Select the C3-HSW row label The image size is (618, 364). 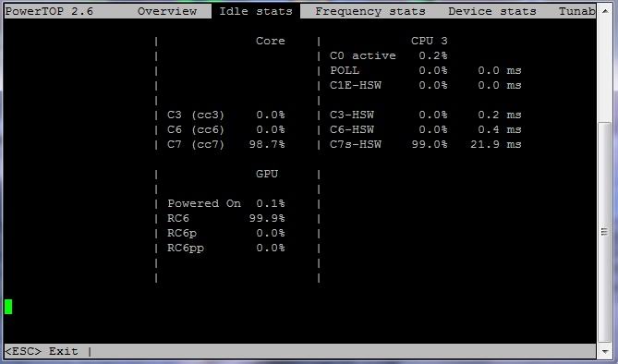pos(352,115)
